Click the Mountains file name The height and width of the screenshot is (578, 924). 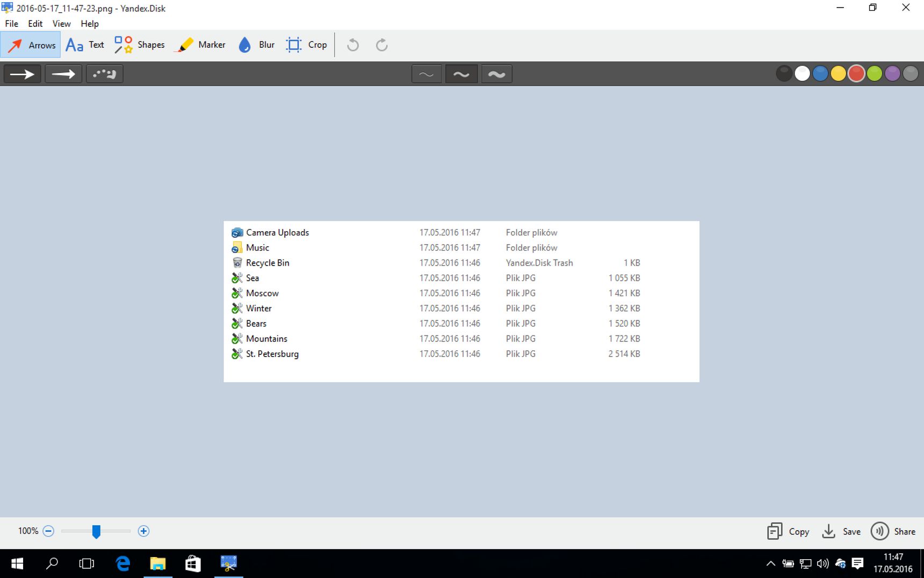point(266,339)
